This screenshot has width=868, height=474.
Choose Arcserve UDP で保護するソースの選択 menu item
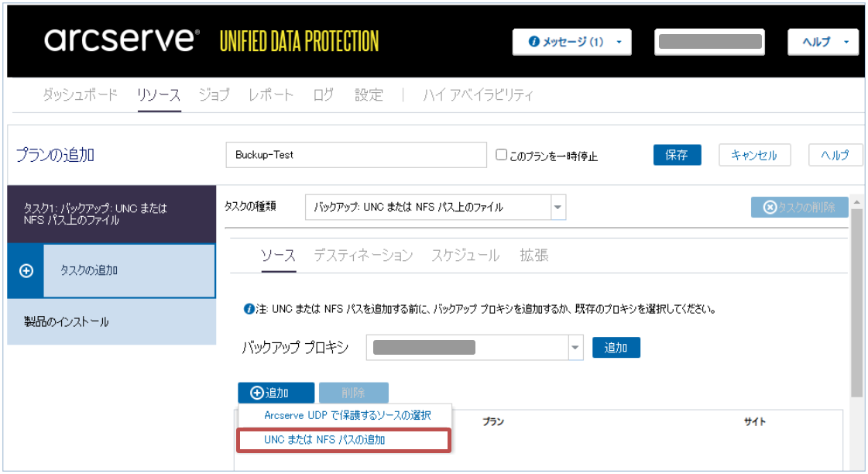click(347, 415)
